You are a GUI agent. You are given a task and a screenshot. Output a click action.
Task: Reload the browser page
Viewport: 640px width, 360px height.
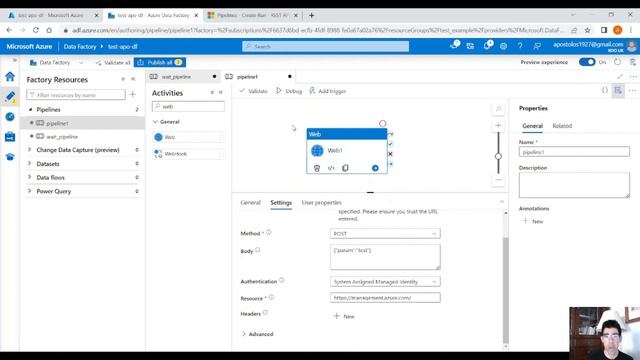[x=36, y=30]
